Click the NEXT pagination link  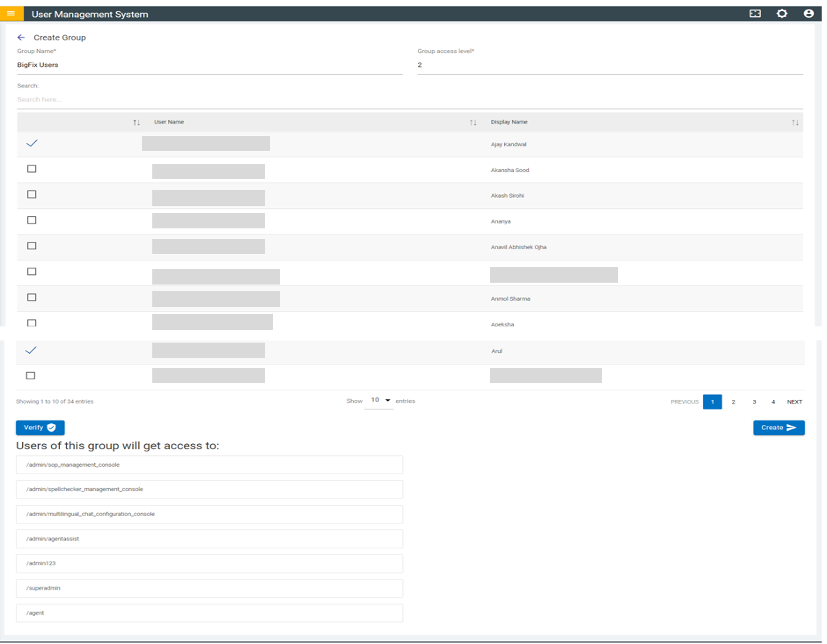click(x=795, y=402)
